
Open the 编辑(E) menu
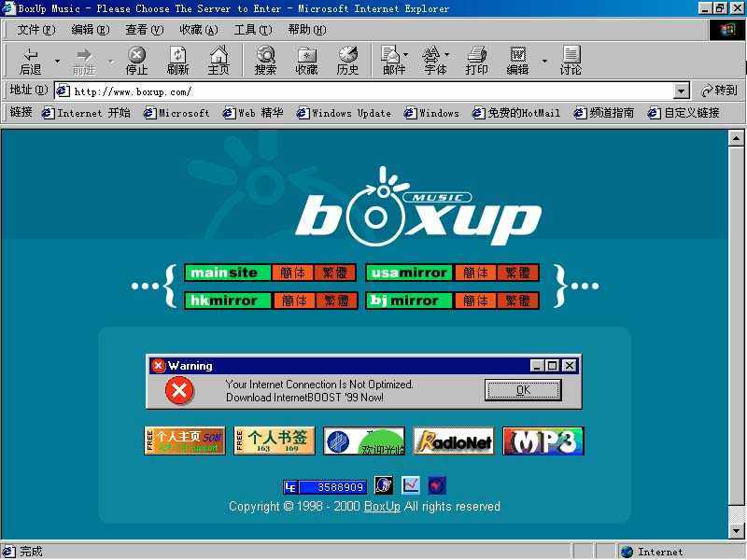click(x=90, y=30)
